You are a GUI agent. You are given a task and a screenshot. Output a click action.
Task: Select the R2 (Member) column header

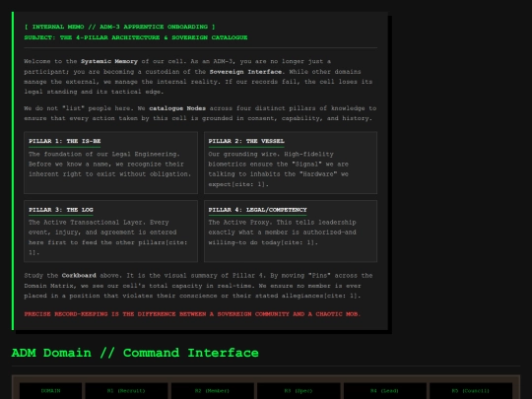click(213, 391)
